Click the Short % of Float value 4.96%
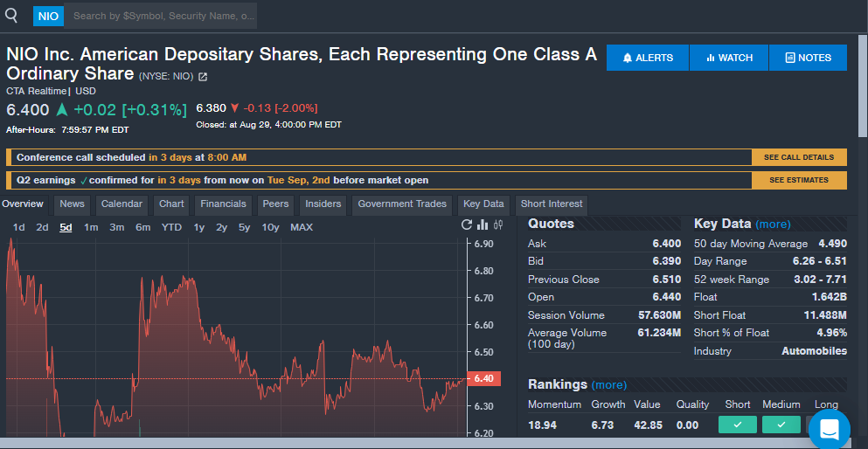The image size is (868, 449). [x=832, y=333]
